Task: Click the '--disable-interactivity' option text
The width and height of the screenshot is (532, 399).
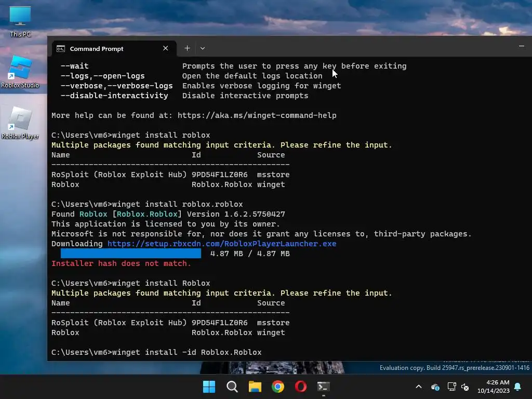Action: (x=114, y=96)
